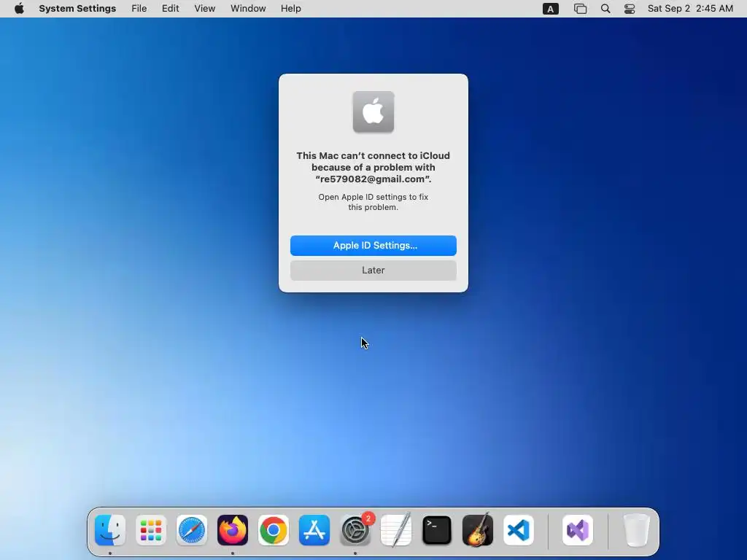This screenshot has height=560, width=747.
Task: Open the System Settings app menu
Action: 77,9
